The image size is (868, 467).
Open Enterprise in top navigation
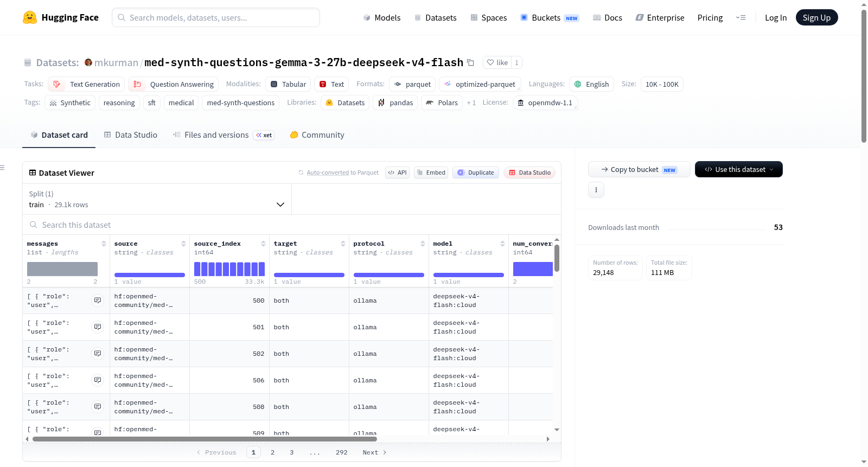point(660,17)
